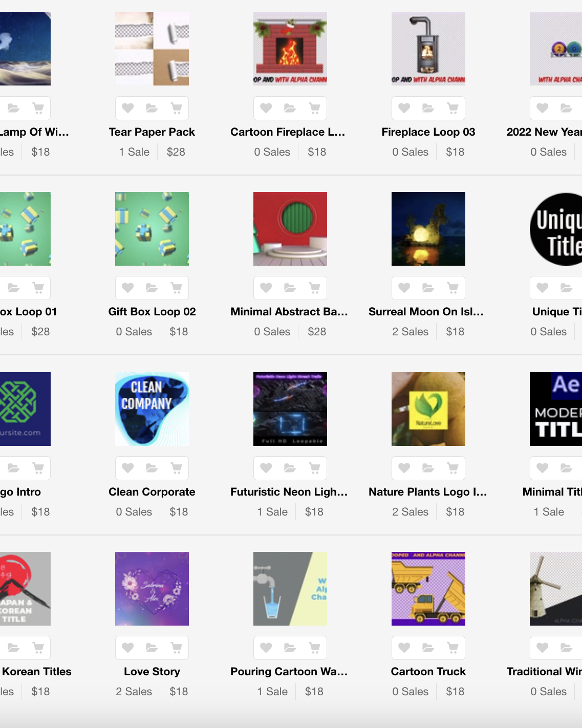Open Love Story purple heart thumbnail
This screenshot has width=582, height=728.
tap(152, 589)
